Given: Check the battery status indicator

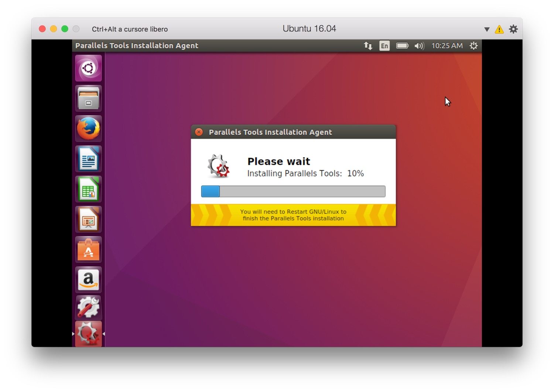Looking at the screenshot, I should 402,46.
